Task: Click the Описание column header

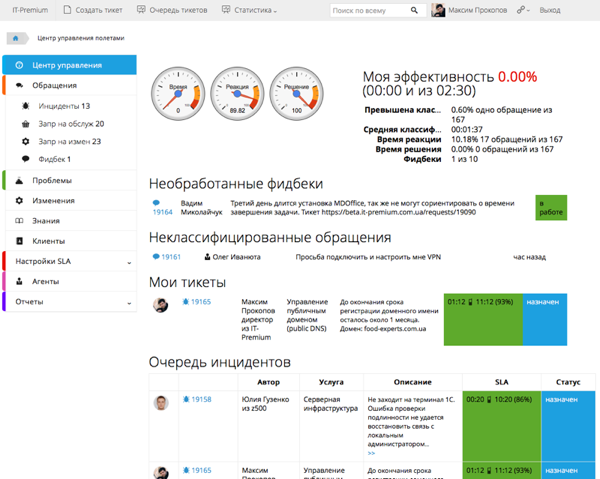Action: 412,382
